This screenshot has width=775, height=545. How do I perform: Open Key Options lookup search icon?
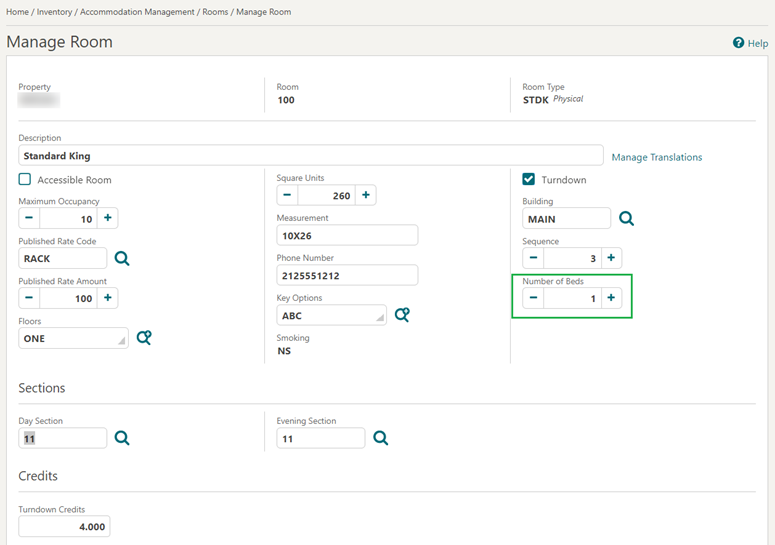click(402, 315)
